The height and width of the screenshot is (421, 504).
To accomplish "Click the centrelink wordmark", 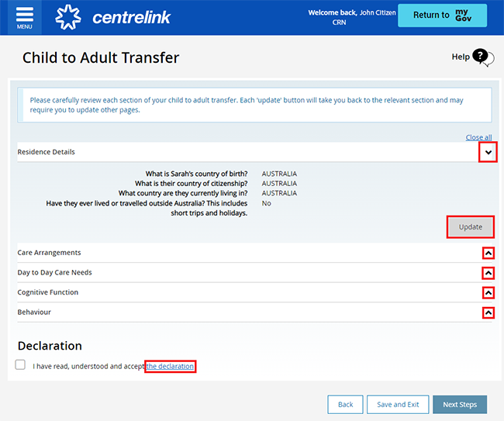I will coord(132,17).
